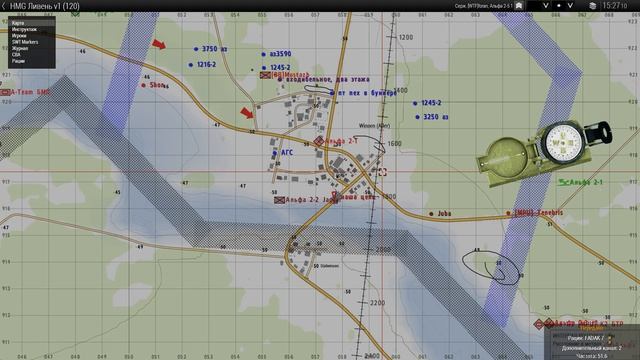Click the 2200 range label on the ruler

coord(377,303)
